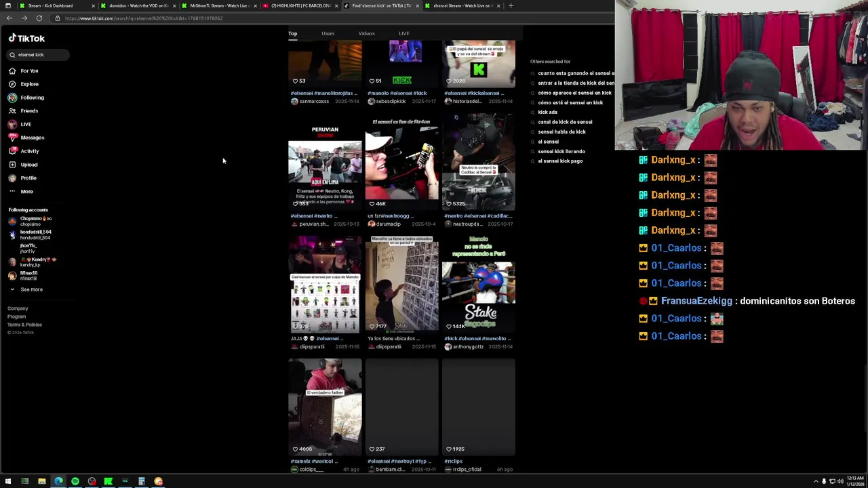Switch to the LIVE search tab
The height and width of the screenshot is (488, 868).
click(403, 33)
